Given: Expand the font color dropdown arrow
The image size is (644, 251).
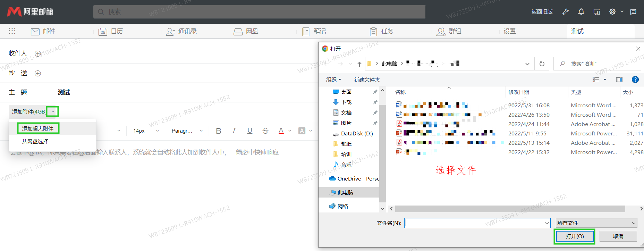Looking at the screenshot, I should click(290, 131).
